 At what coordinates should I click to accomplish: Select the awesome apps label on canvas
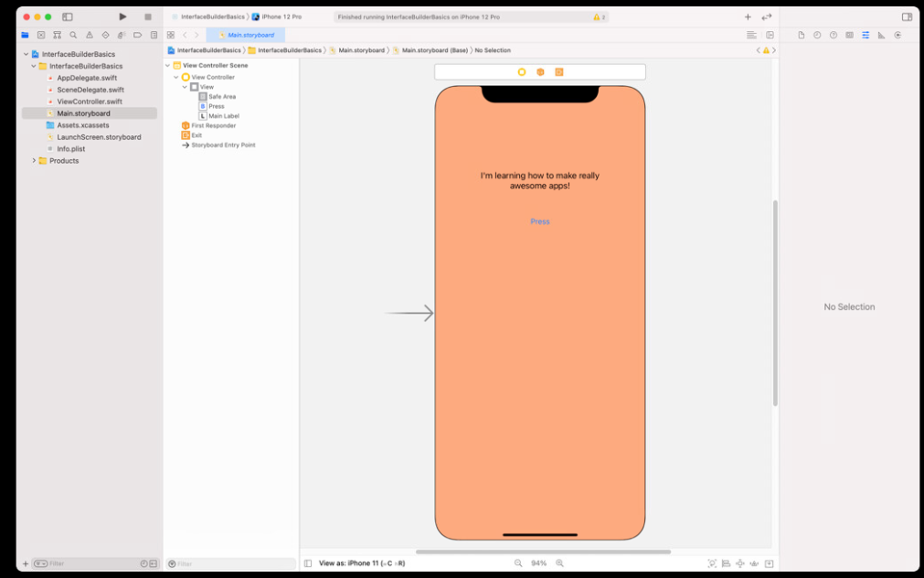click(x=540, y=180)
